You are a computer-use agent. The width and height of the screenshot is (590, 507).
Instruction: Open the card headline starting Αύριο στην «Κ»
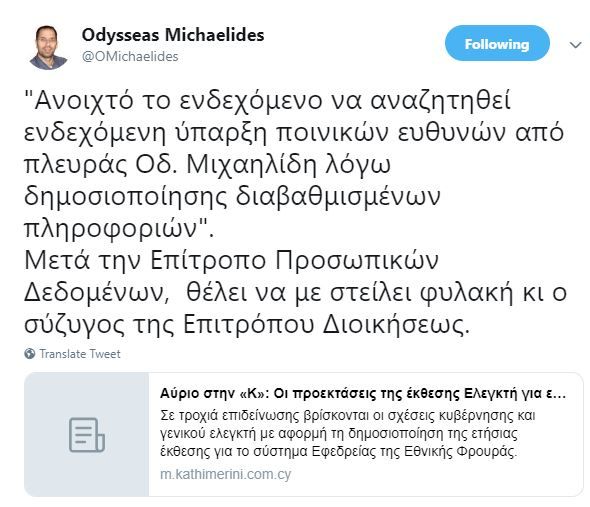[x=363, y=394]
